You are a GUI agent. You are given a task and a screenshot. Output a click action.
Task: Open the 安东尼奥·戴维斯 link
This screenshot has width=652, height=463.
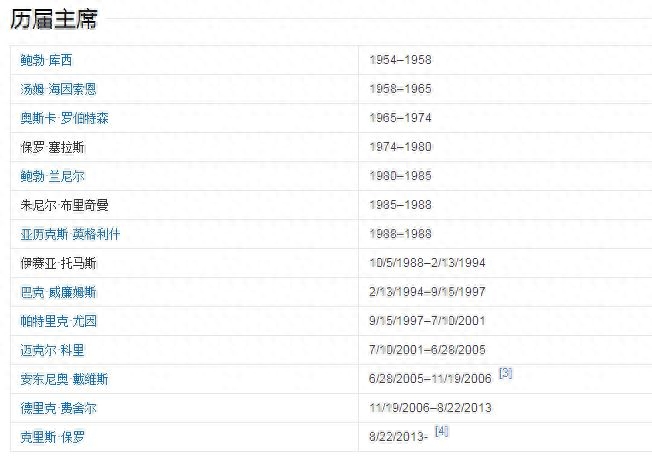pos(65,379)
